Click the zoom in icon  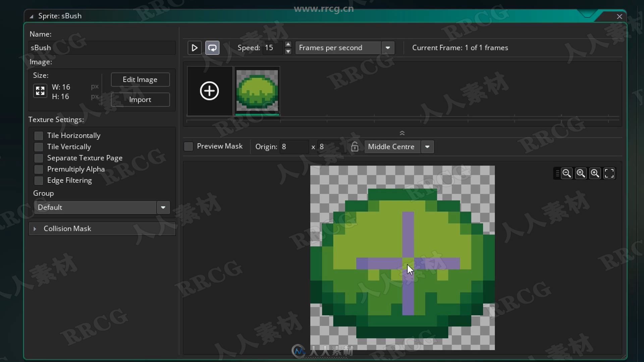pos(595,173)
